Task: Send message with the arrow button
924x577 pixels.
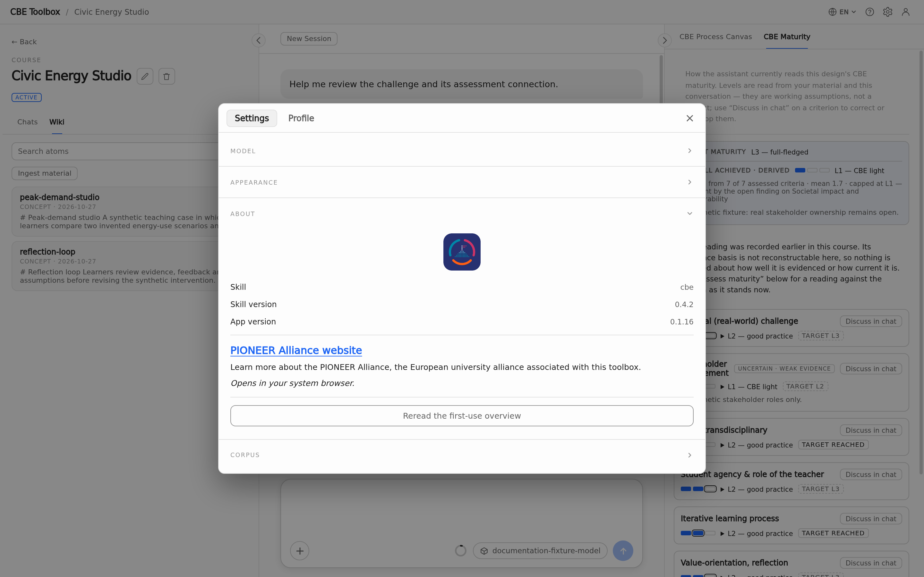Action: pyautogui.click(x=623, y=551)
